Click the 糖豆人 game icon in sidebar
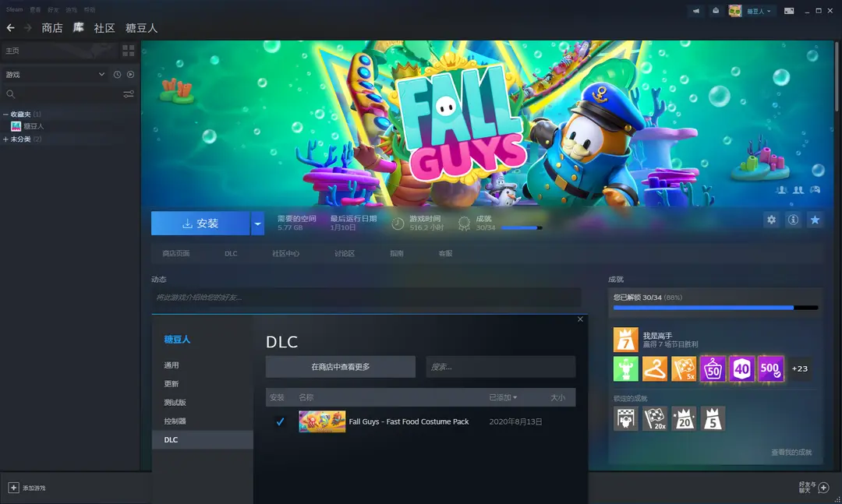Screen dimensions: 842x504 click(x=16, y=126)
